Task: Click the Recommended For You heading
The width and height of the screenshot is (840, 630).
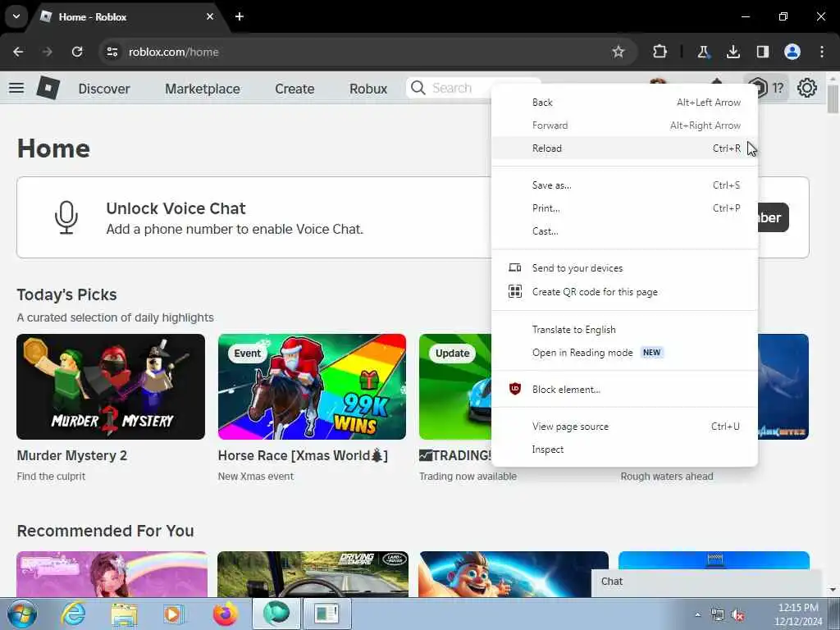Action: (106, 531)
